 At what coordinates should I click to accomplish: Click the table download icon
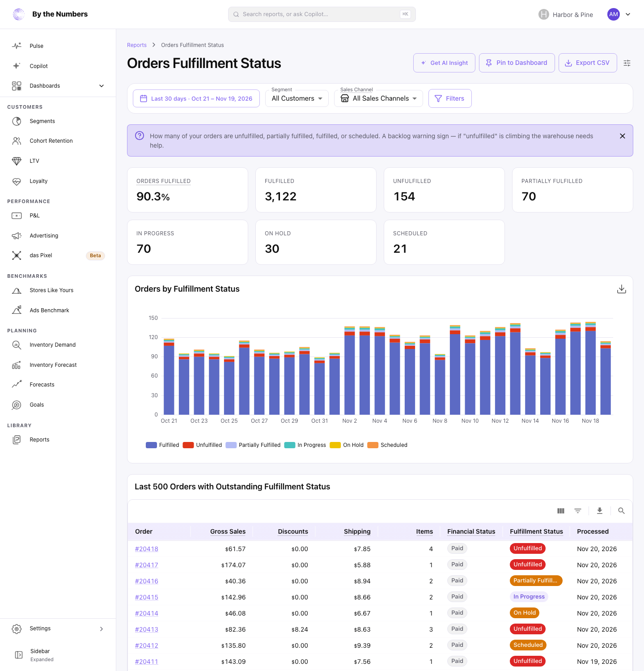click(x=600, y=511)
